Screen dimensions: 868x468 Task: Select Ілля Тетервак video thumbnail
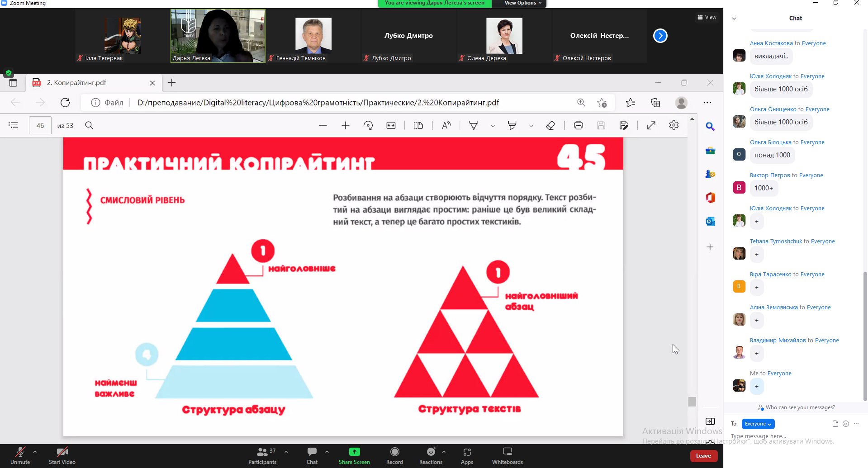coord(123,36)
